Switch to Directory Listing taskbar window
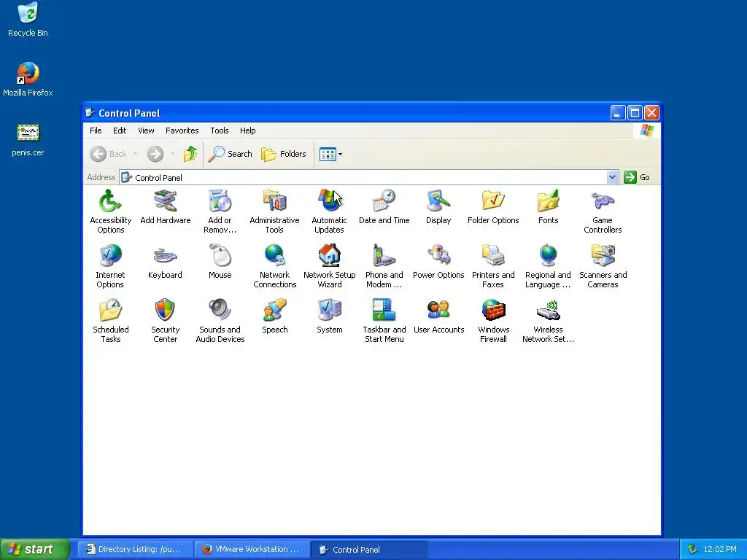 pos(134,549)
